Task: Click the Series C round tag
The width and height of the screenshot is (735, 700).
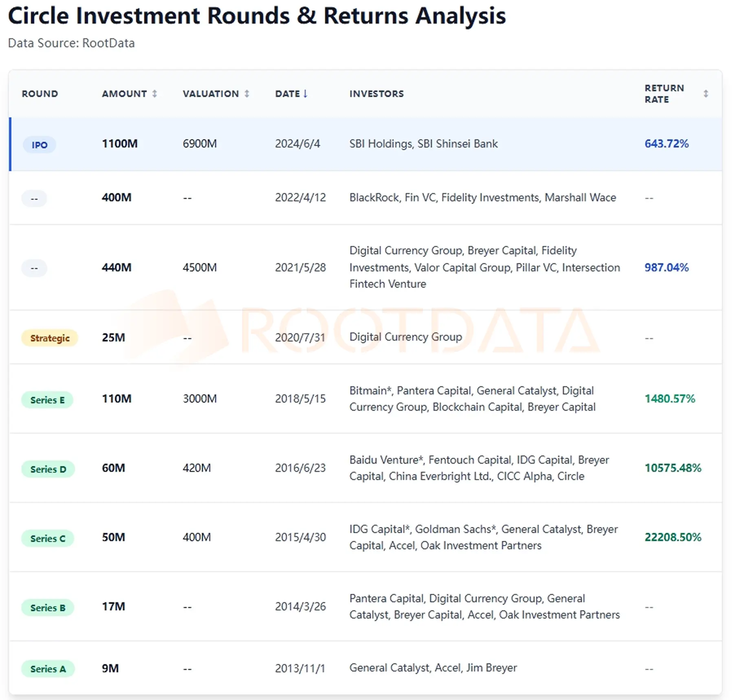Action: (48, 538)
